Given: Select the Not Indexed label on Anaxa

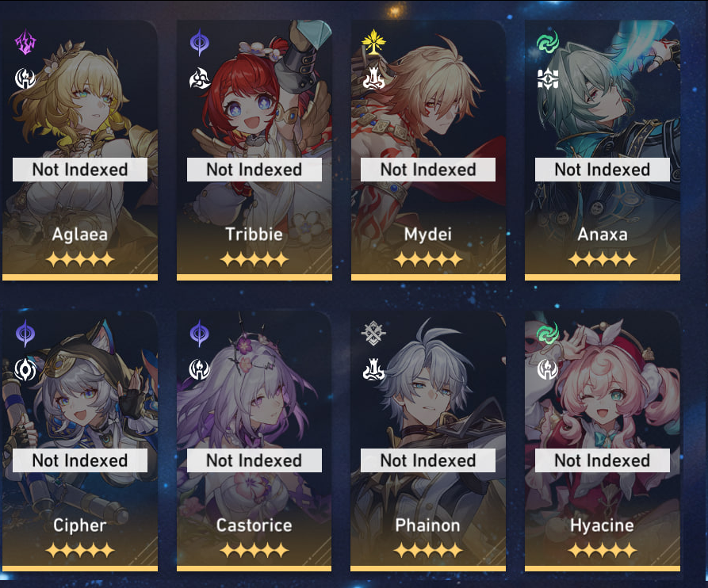Looking at the screenshot, I should coord(603,170).
